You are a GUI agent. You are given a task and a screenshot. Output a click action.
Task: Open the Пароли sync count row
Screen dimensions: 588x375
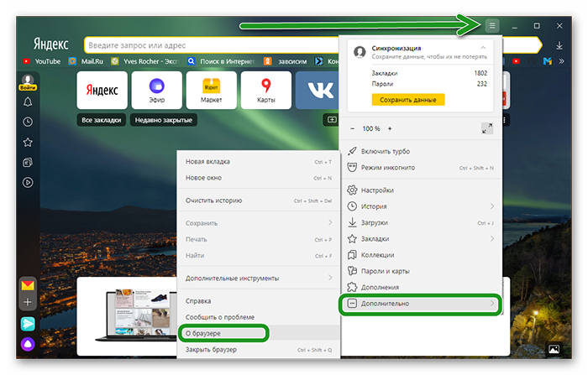point(429,84)
